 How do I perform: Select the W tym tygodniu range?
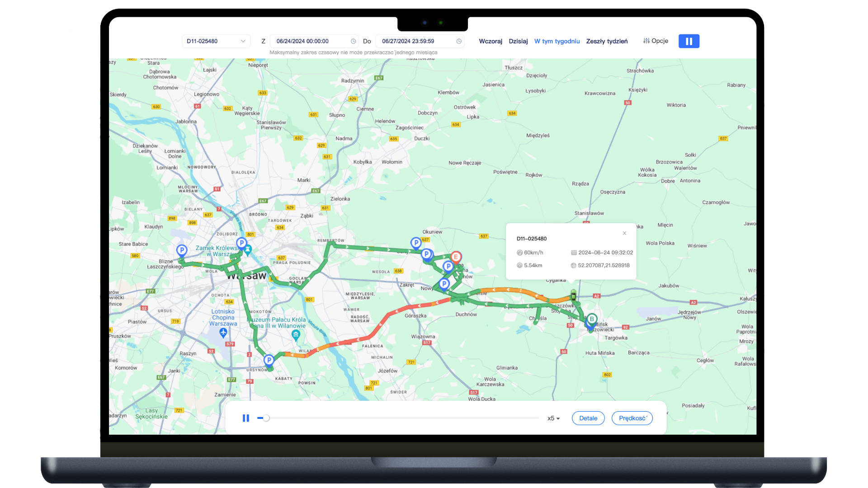(x=557, y=41)
